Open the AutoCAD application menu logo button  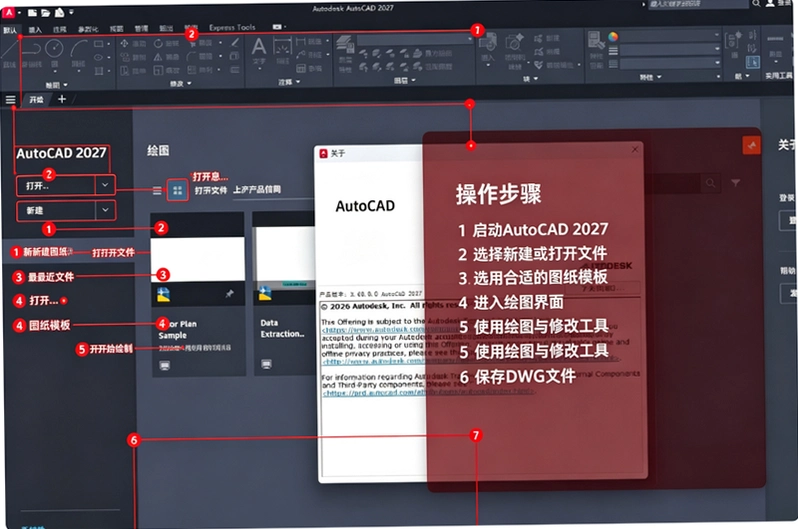(x=9, y=11)
